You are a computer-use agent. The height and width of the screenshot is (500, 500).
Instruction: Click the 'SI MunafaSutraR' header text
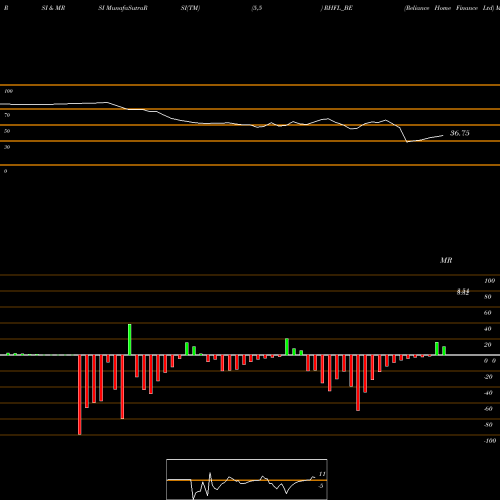click(123, 8)
